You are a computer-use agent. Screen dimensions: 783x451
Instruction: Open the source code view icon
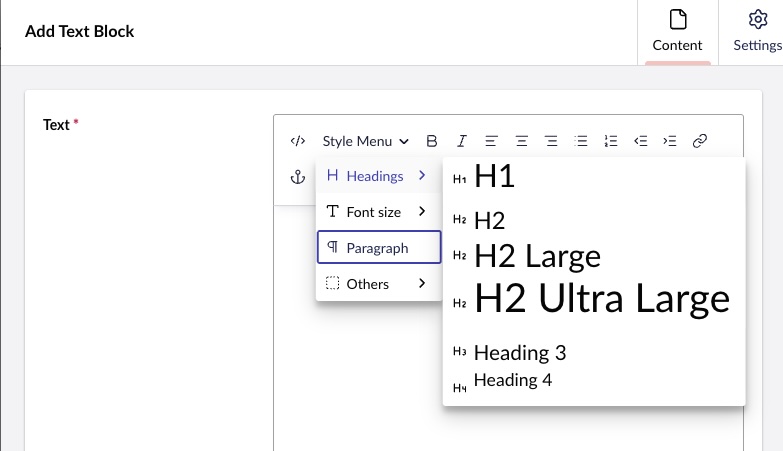[x=298, y=141]
